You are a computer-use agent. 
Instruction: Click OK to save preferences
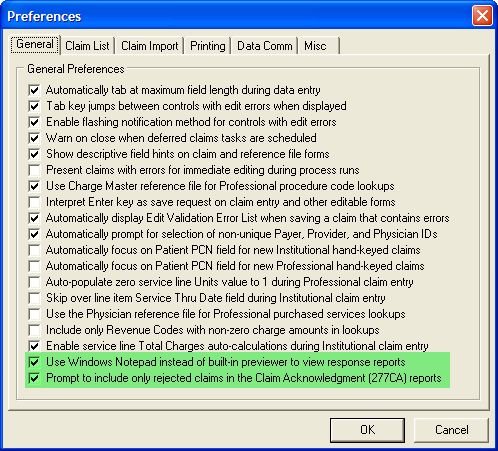click(x=367, y=430)
